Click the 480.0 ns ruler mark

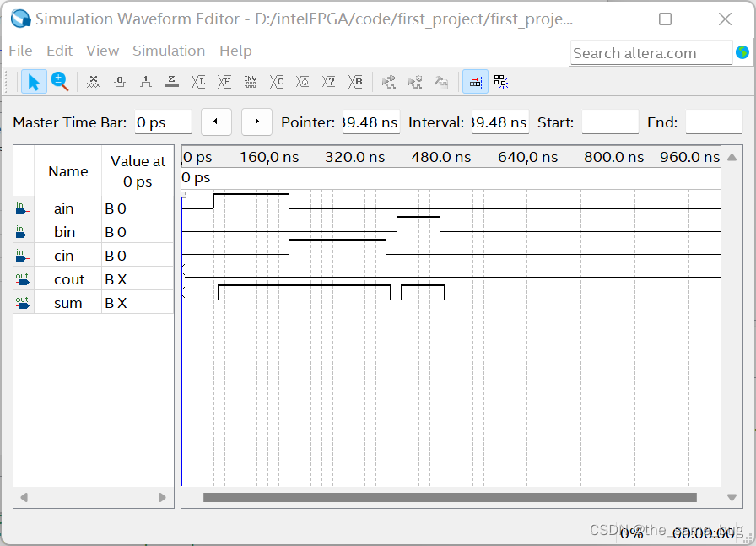point(440,157)
